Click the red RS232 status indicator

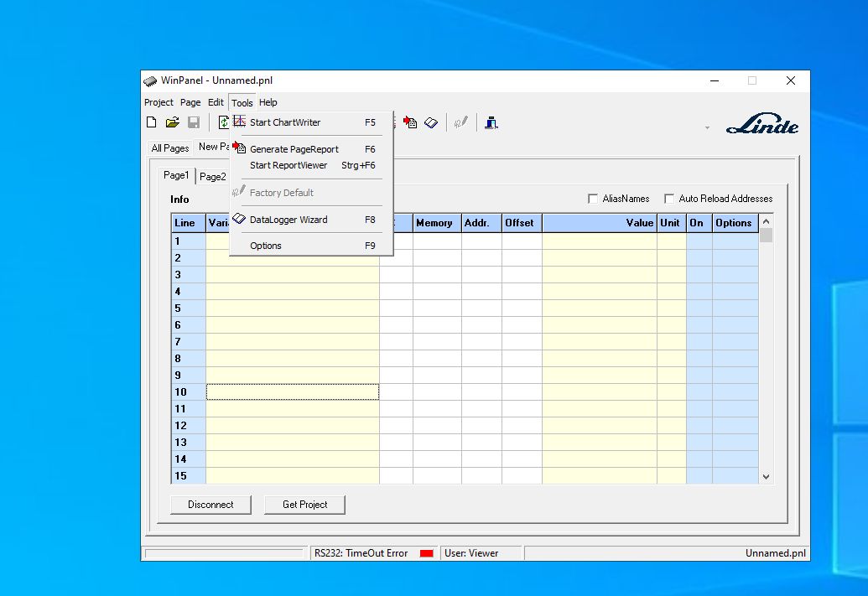426,553
